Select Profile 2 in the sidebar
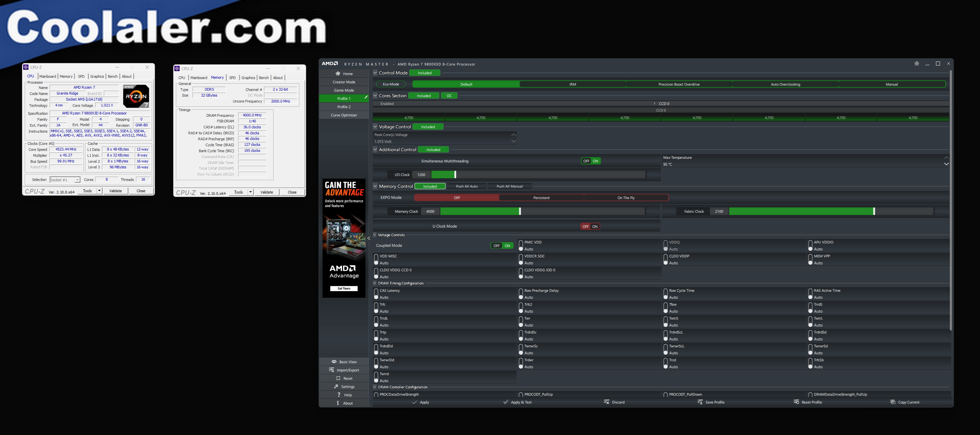This screenshot has height=435, width=980. (x=344, y=107)
